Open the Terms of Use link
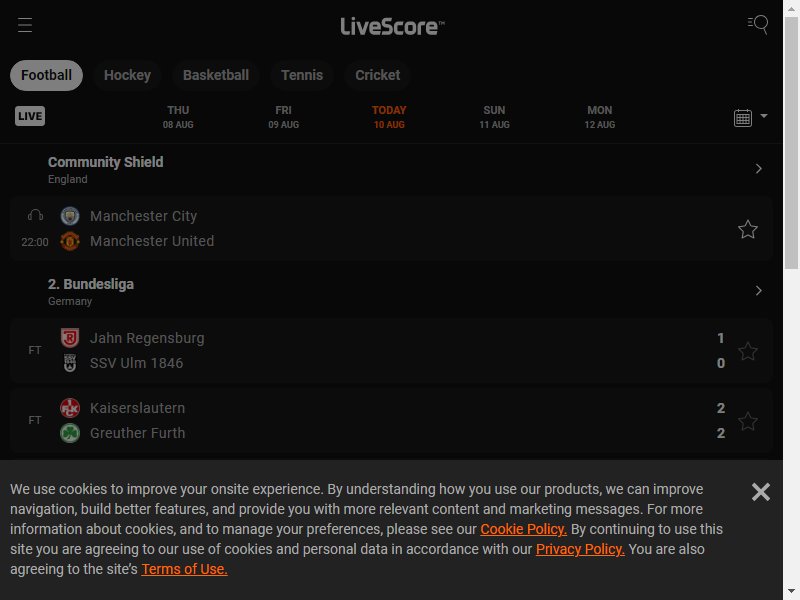 click(185, 569)
